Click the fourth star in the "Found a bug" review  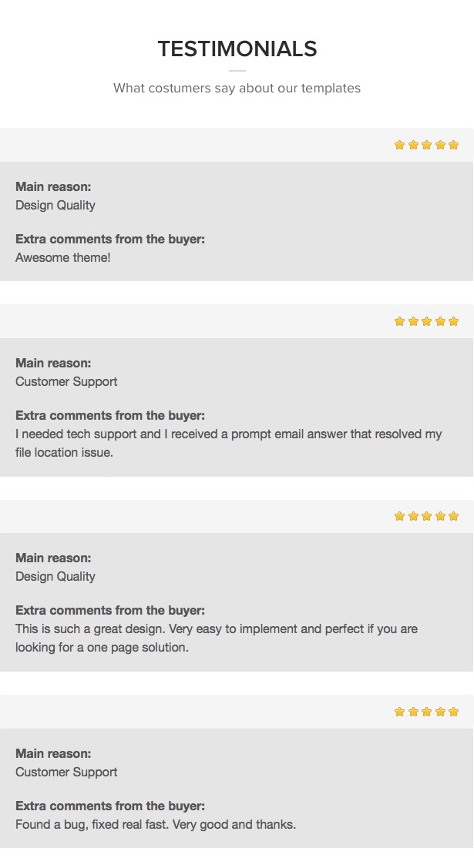(440, 712)
